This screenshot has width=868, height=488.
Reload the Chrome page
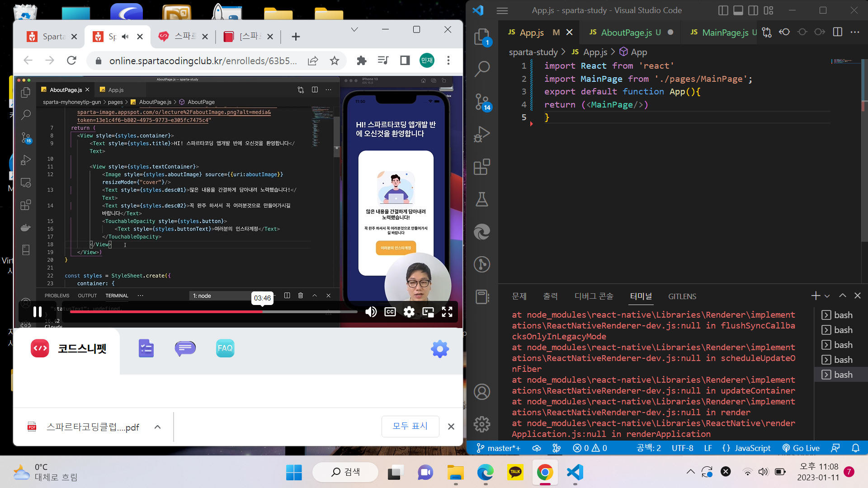[x=71, y=60]
